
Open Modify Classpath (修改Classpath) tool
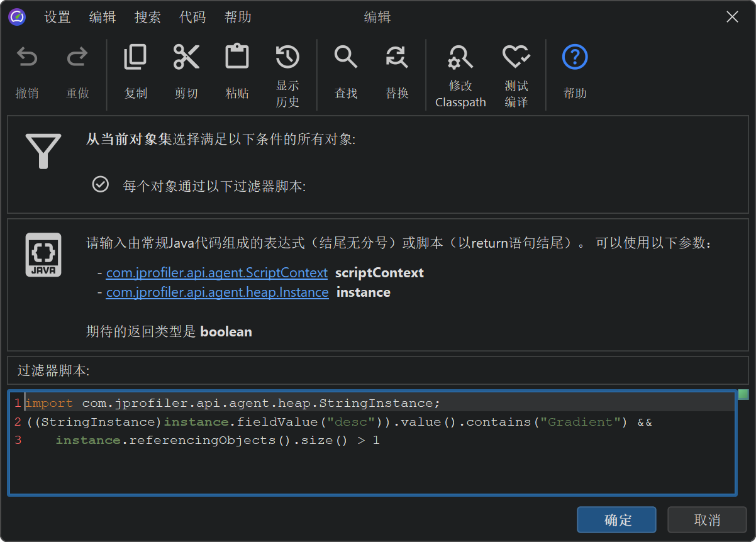click(x=460, y=58)
